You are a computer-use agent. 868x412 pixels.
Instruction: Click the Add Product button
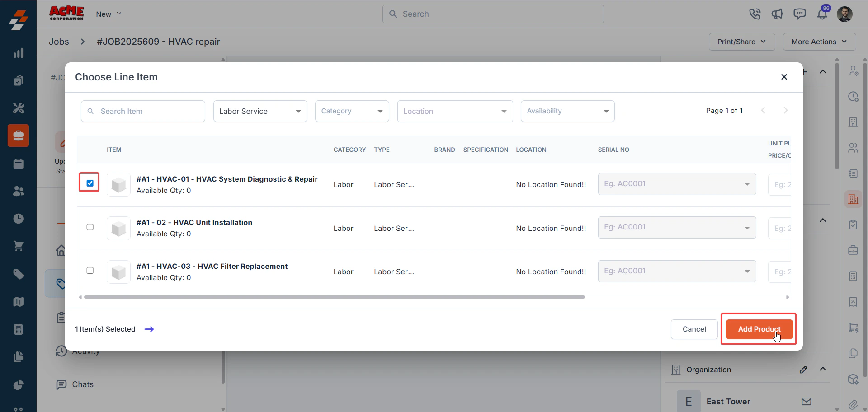click(759, 329)
